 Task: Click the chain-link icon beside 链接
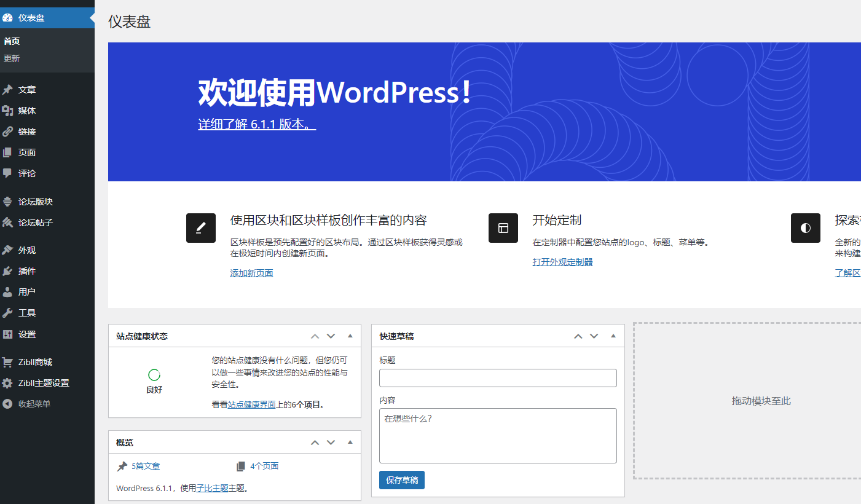[7, 132]
